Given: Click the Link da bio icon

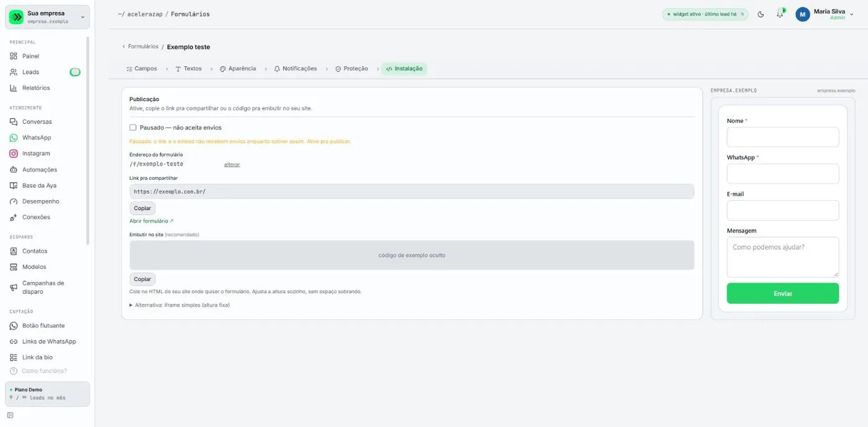Looking at the screenshot, I should point(14,358).
